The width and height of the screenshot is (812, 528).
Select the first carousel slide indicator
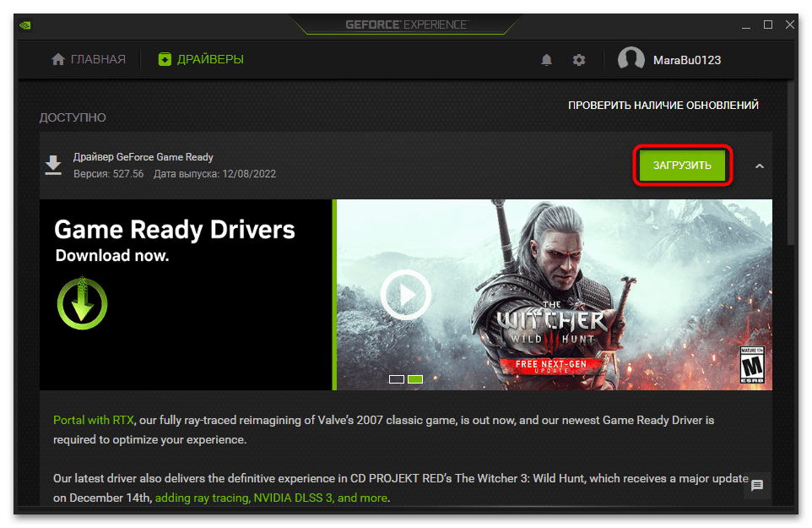click(x=397, y=379)
